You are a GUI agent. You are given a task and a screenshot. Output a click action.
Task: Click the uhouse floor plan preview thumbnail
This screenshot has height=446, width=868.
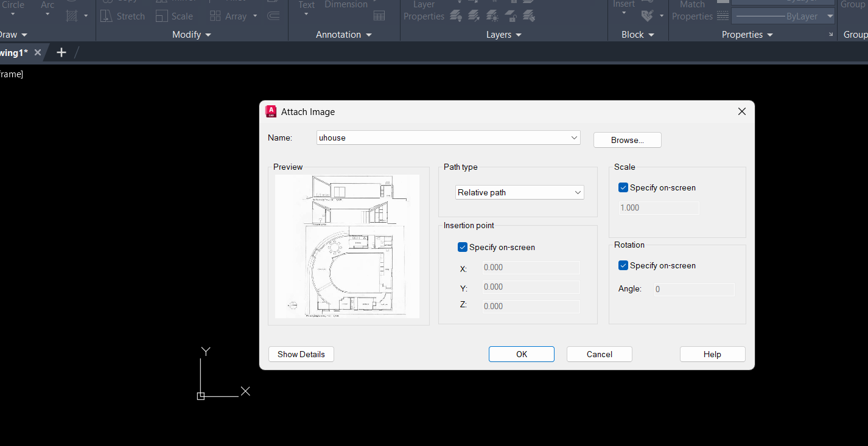[x=347, y=246]
